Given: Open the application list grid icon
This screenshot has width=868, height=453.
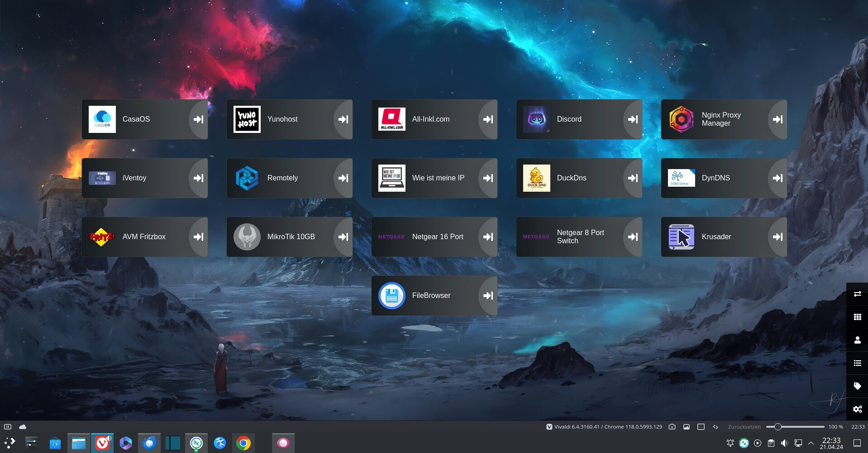Looking at the screenshot, I should click(857, 317).
